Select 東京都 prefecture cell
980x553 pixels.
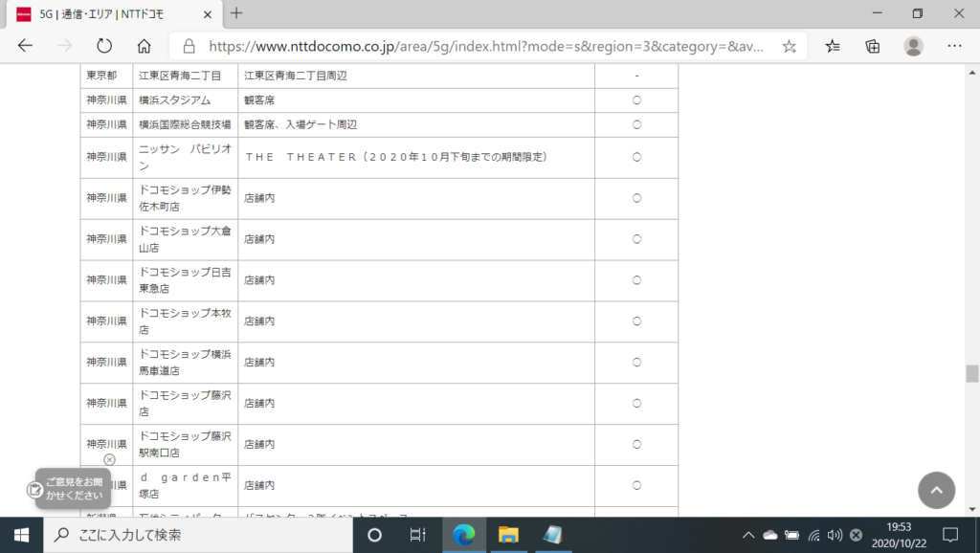coord(106,76)
